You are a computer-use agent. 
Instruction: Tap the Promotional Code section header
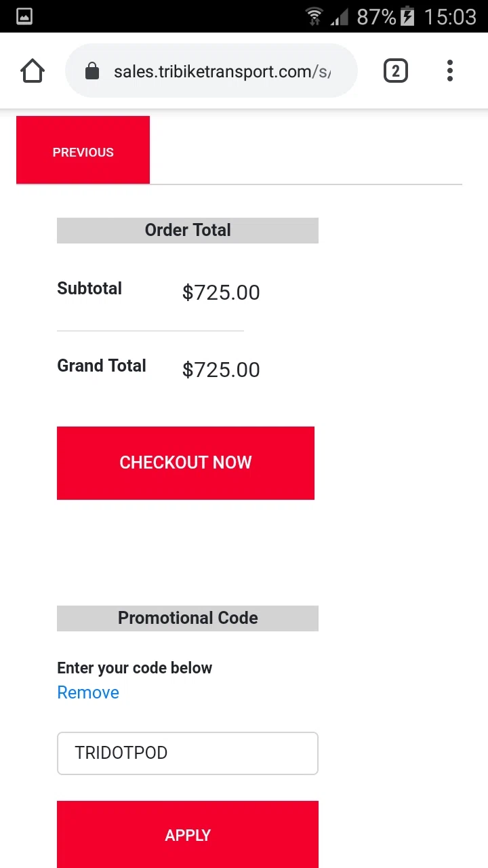click(x=188, y=618)
